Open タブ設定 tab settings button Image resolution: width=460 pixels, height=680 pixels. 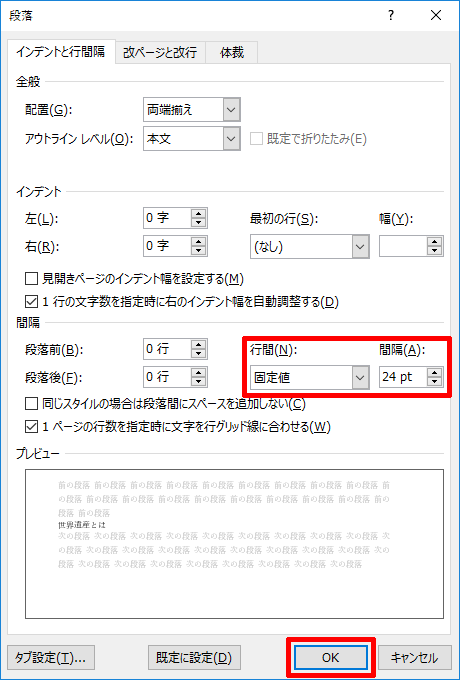(x=50, y=657)
